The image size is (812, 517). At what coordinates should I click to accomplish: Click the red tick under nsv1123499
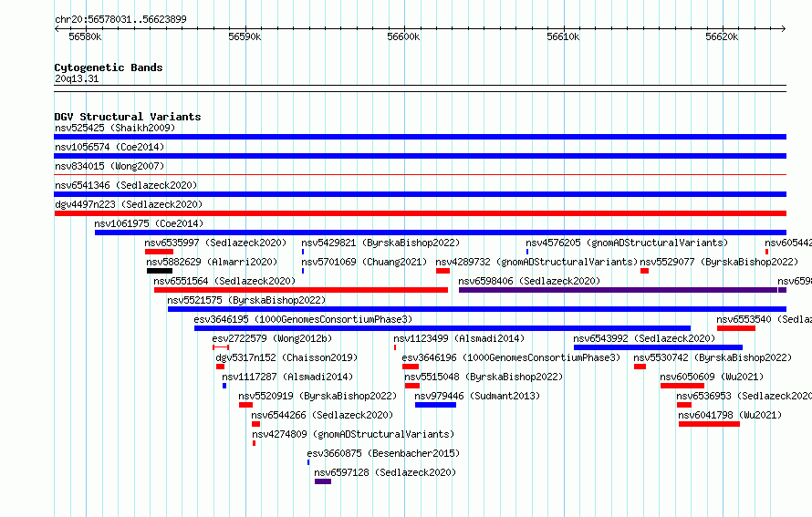click(x=395, y=347)
